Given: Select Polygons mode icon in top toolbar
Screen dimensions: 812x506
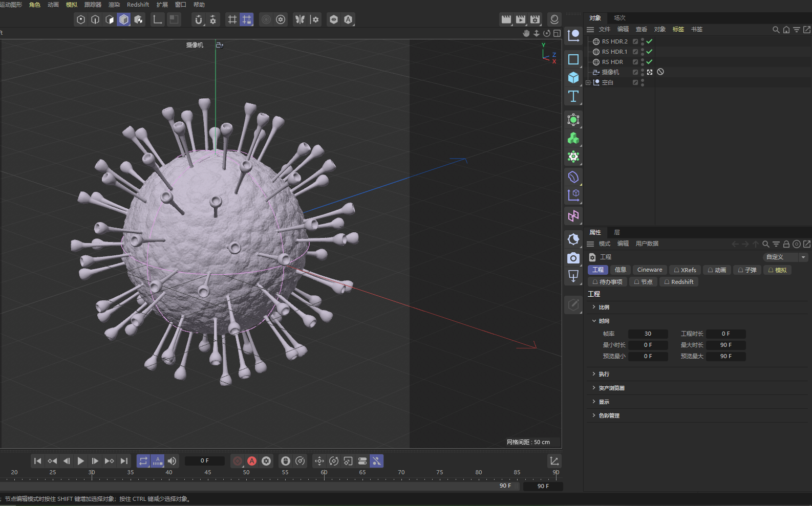Looking at the screenshot, I should tap(110, 19).
